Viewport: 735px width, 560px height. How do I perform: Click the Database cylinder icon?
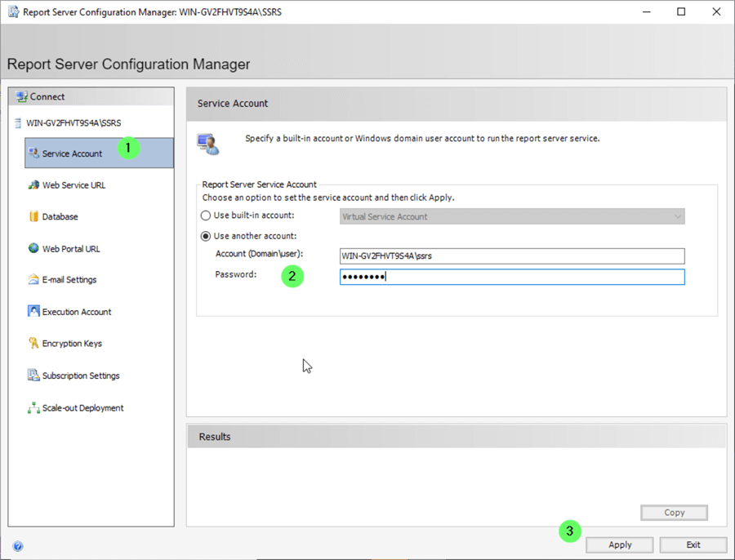point(33,217)
